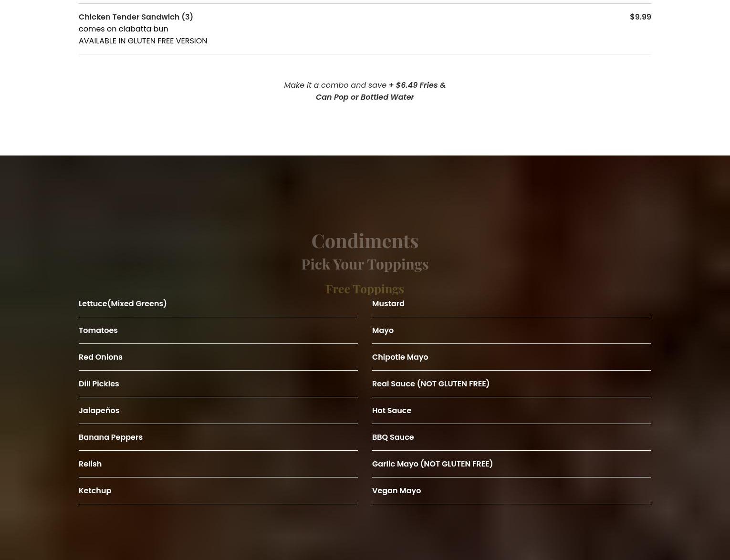Select the Red Onions topping
The height and width of the screenshot is (560, 730).
point(101,357)
